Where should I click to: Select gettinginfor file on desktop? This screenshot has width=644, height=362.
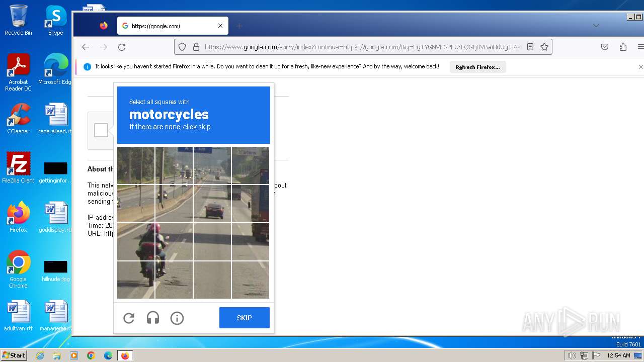56,172
